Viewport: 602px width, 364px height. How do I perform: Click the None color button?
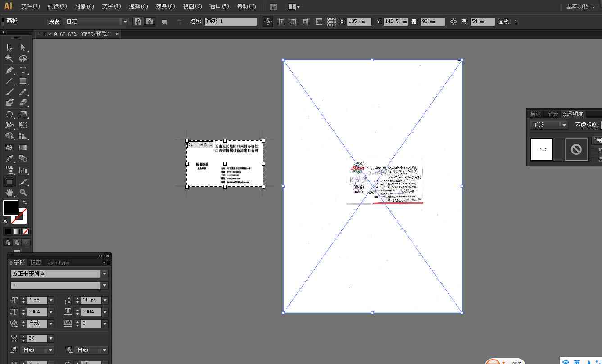[26, 231]
